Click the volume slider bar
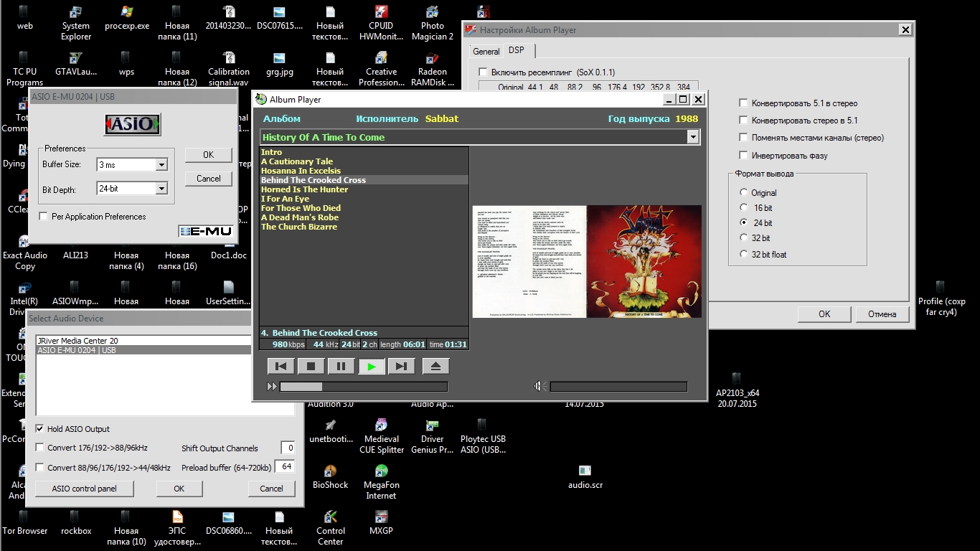This screenshot has height=551, width=980. (x=618, y=387)
